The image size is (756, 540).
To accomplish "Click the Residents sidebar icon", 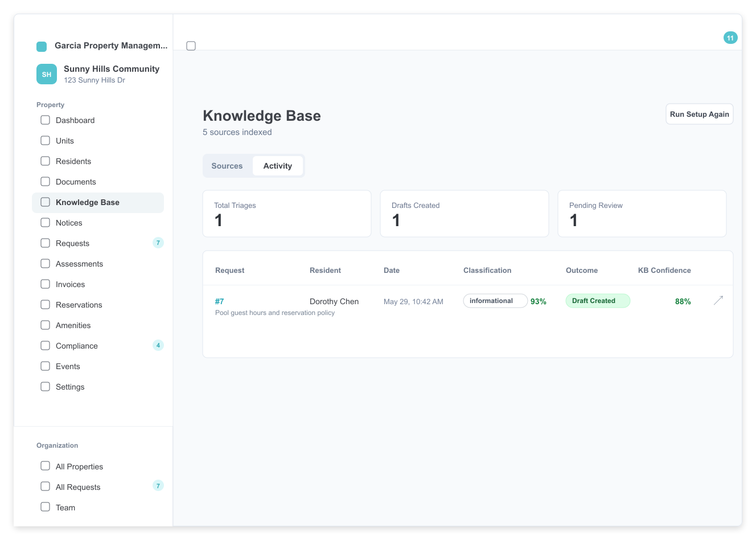I will (x=46, y=161).
